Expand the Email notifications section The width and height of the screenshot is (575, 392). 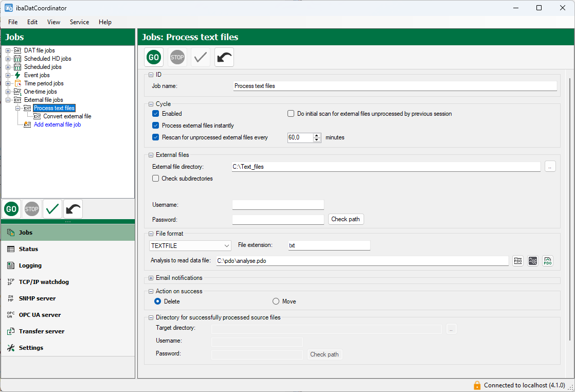pos(151,278)
